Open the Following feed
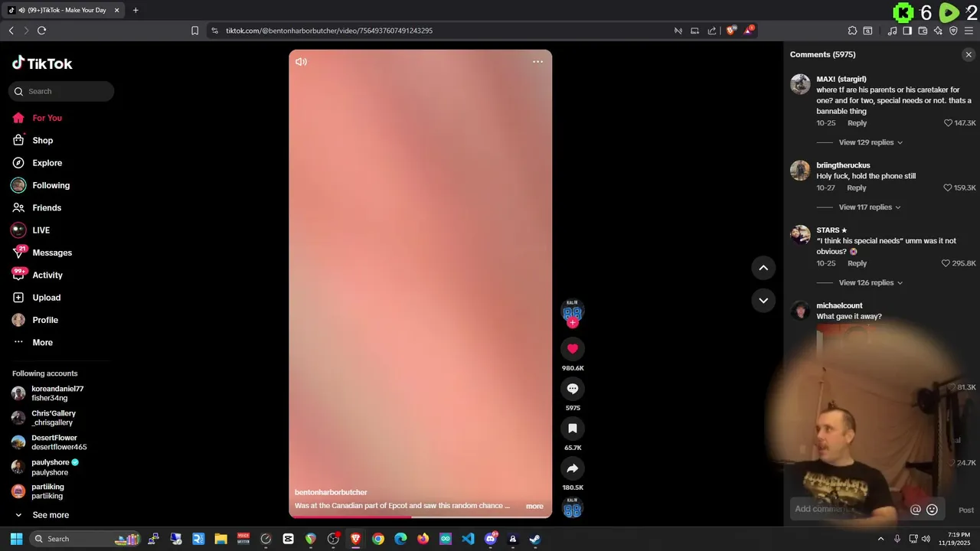 click(x=51, y=185)
